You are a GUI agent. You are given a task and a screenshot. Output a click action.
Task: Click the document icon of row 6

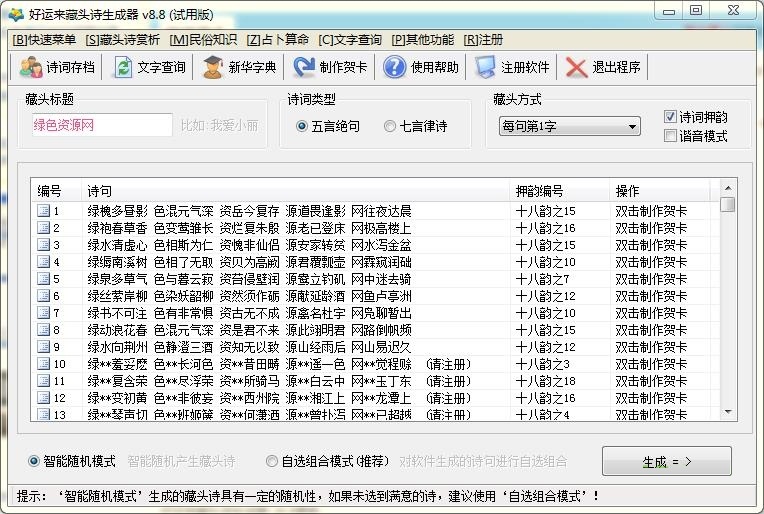tap(43, 296)
